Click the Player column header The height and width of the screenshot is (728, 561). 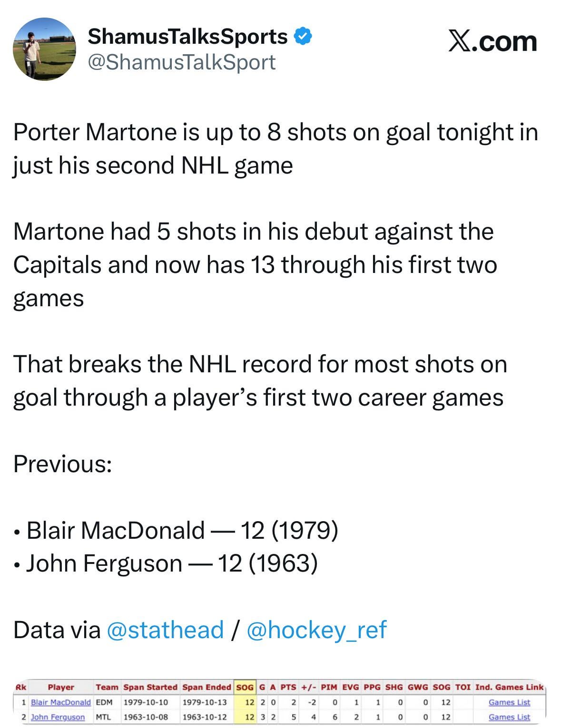[61, 687]
